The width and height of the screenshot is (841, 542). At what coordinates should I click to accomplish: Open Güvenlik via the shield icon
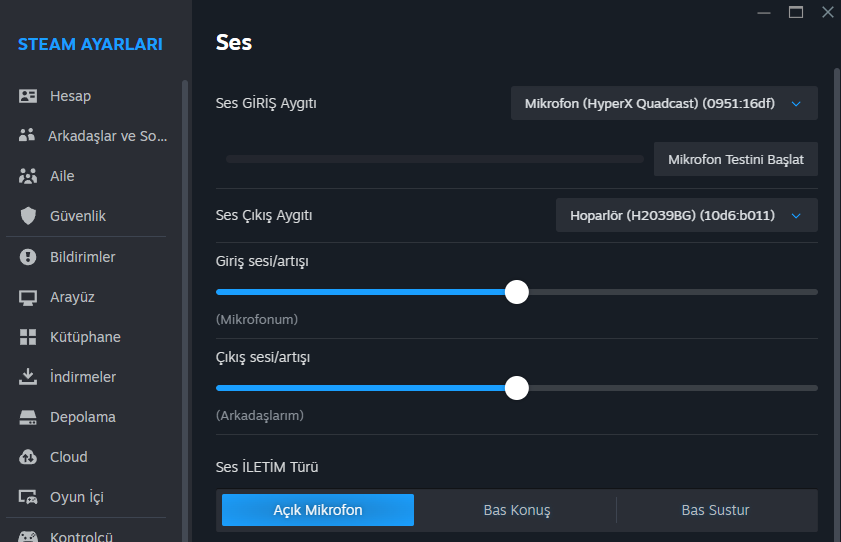[28, 216]
